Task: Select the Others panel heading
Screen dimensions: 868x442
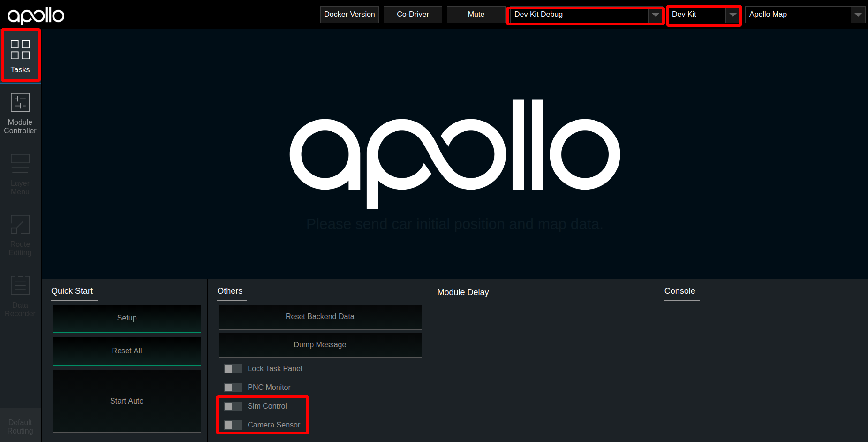Action: point(230,291)
